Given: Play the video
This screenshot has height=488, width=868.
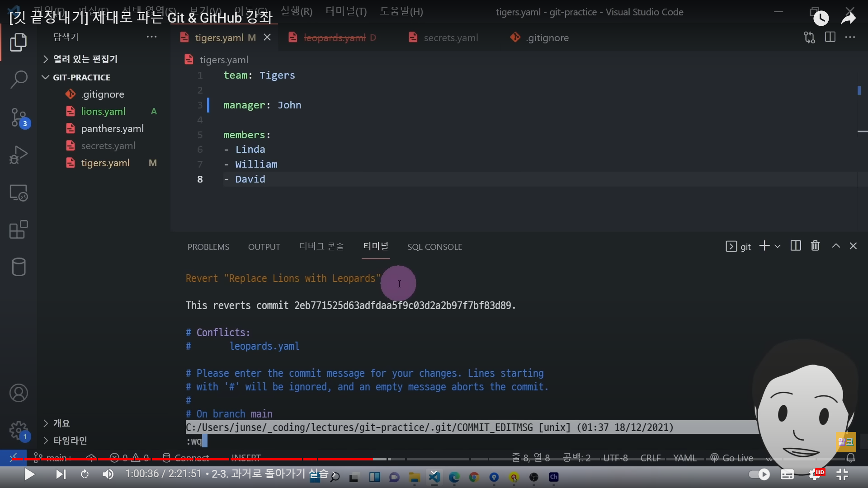Looking at the screenshot, I should 29,474.
